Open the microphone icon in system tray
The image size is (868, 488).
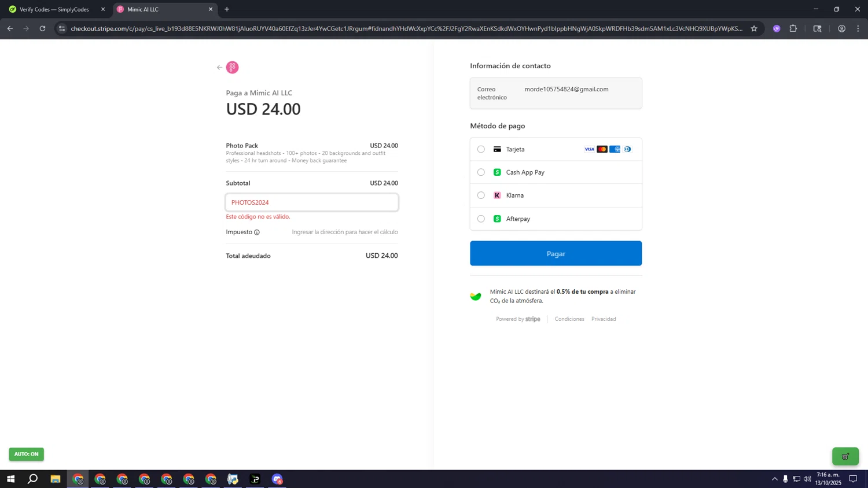click(785, 479)
